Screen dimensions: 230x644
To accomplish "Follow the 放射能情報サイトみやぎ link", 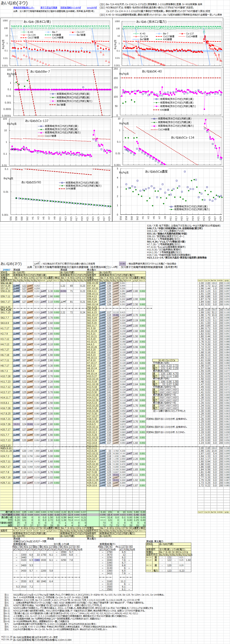I will (71, 8).
